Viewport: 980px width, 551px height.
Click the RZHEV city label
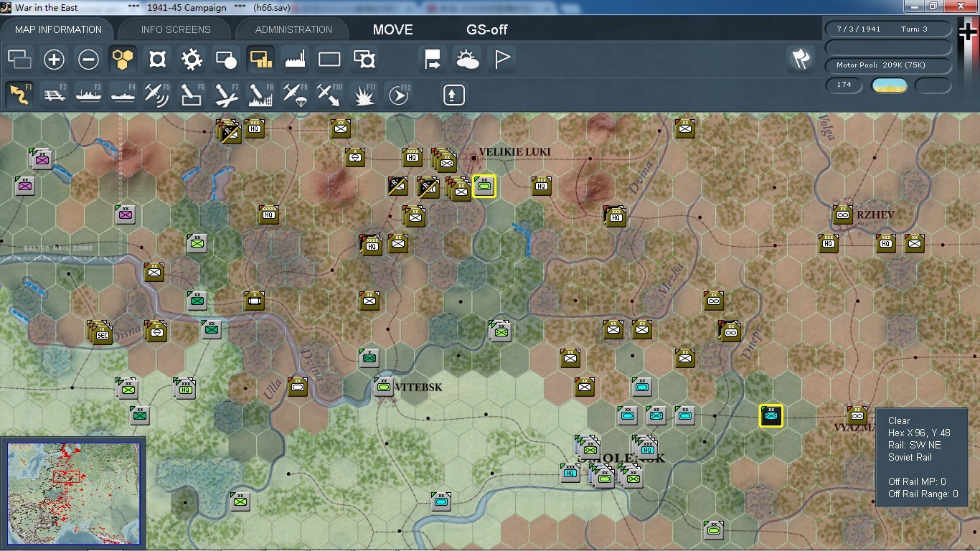(876, 215)
